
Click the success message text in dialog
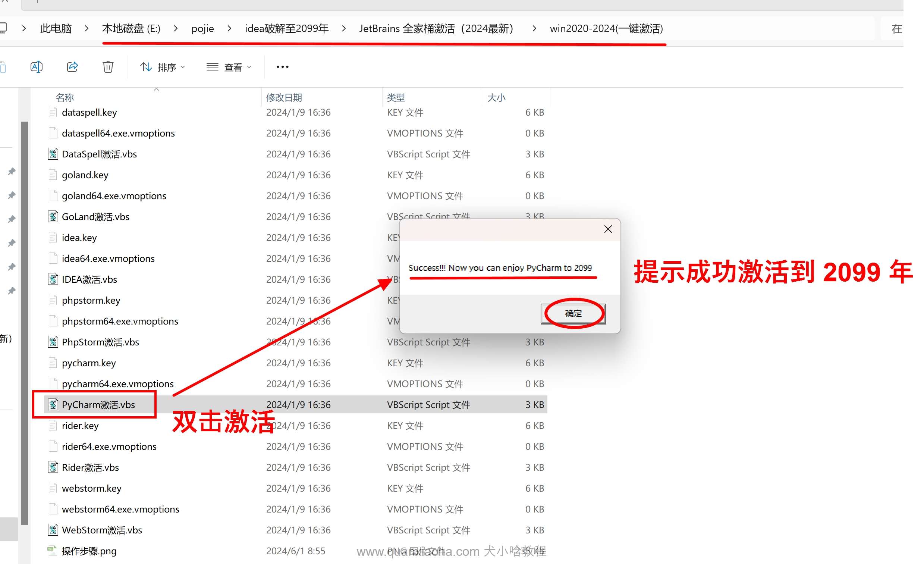(500, 268)
